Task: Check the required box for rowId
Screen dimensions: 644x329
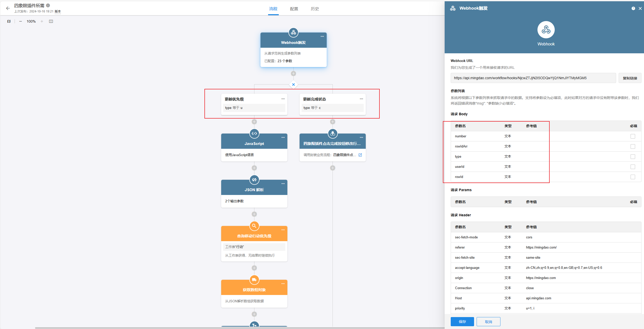Action: pyautogui.click(x=633, y=177)
